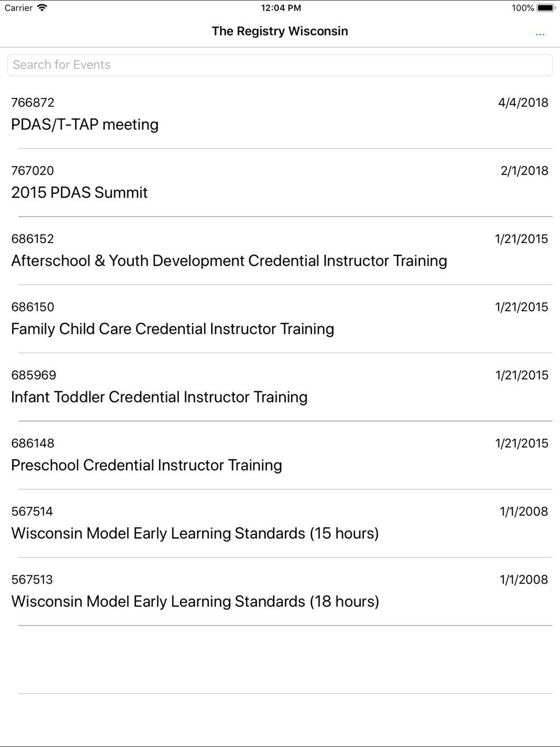
Task: Open the PDAS/T-TAP meeting event
Action: [280, 114]
